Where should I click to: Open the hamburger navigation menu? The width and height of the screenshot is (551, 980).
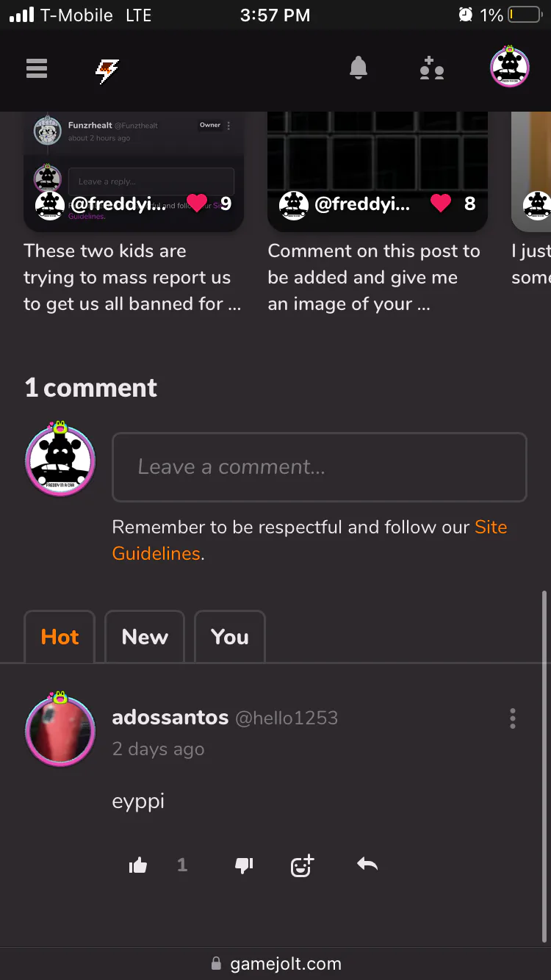click(x=37, y=68)
